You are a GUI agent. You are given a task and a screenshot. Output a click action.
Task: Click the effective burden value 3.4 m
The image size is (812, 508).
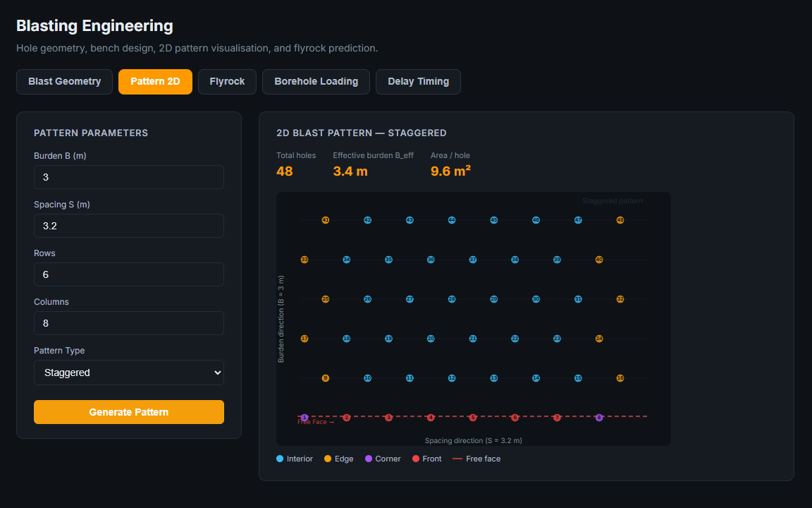point(350,171)
